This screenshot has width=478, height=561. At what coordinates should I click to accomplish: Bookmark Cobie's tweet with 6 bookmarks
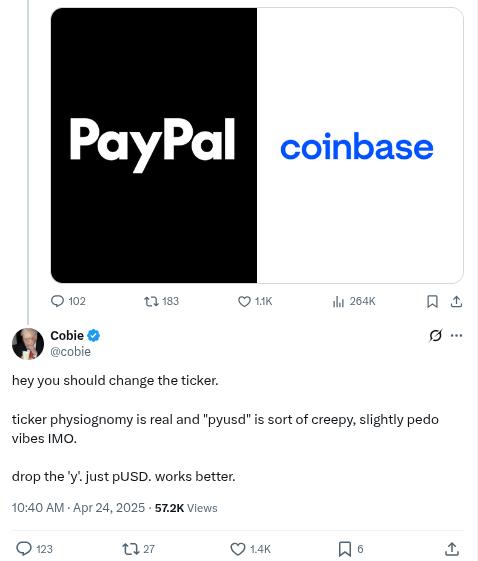(x=351, y=549)
